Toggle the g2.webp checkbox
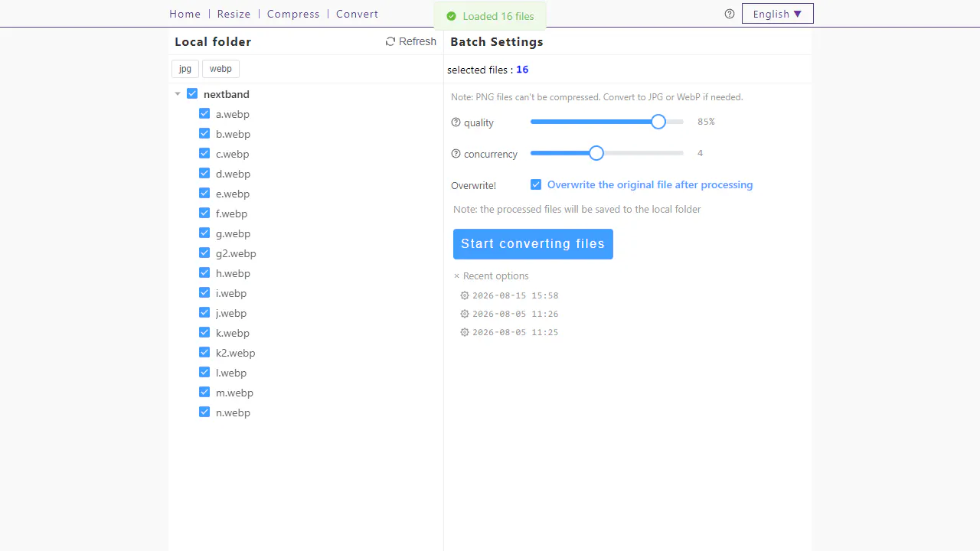980x551 pixels. (204, 253)
